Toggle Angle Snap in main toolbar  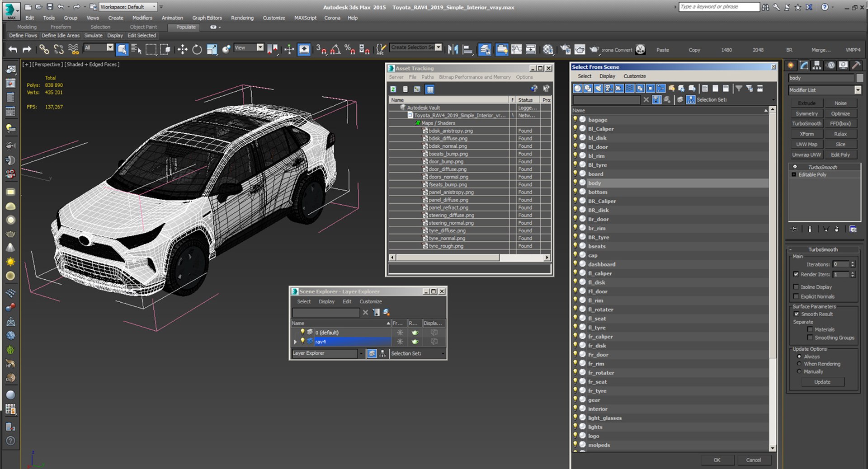pos(335,49)
